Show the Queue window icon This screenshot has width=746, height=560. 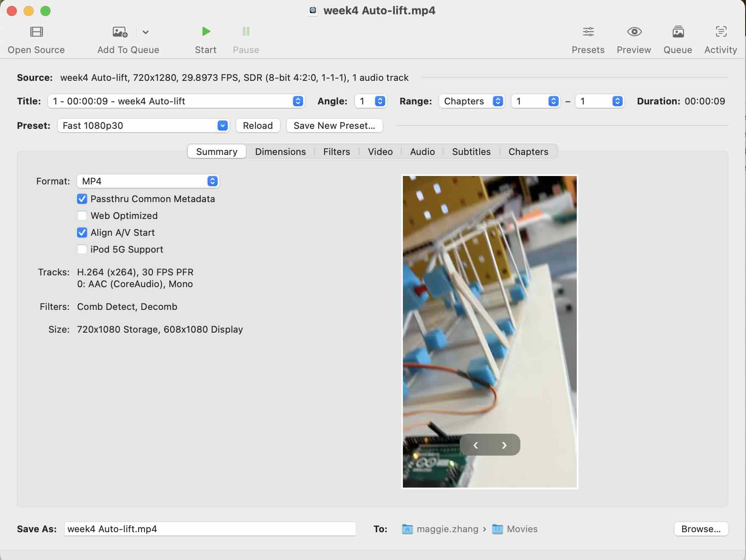click(678, 32)
